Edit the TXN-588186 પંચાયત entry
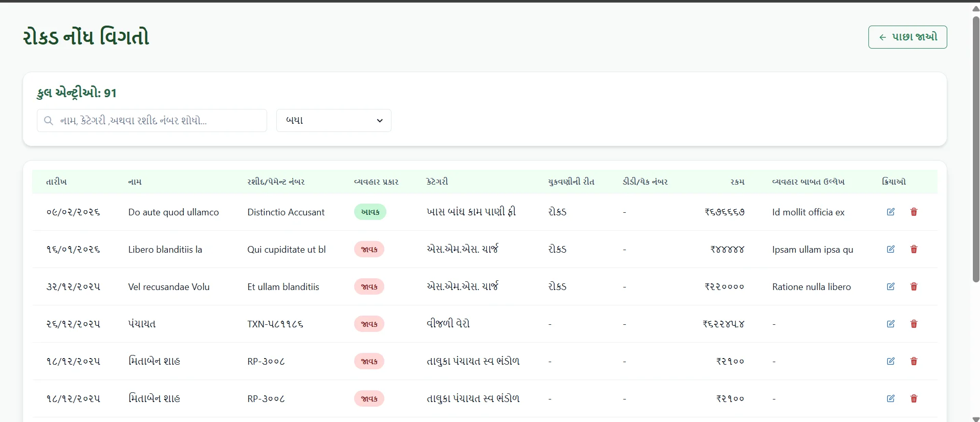980x422 pixels. 890,324
